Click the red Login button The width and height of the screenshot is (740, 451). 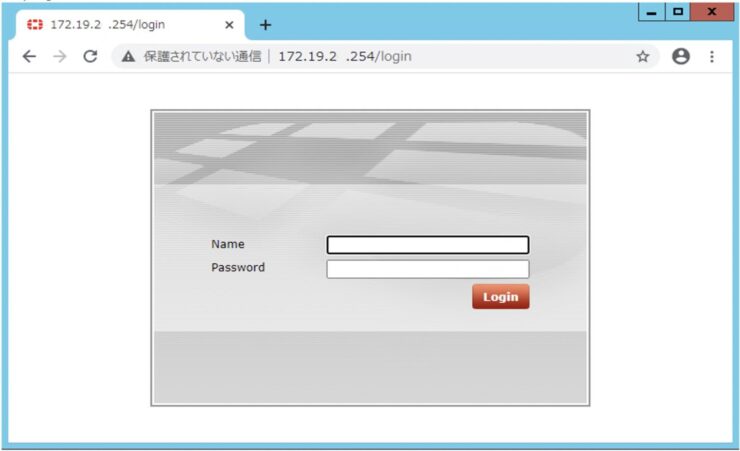point(501,297)
